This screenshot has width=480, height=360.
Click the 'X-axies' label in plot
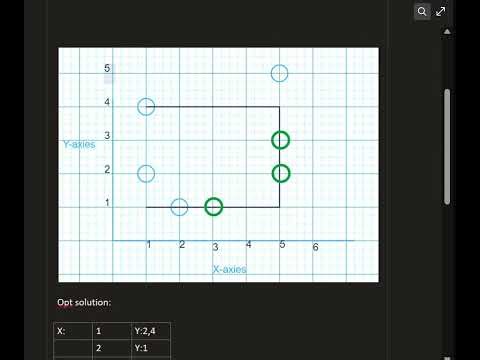click(x=230, y=269)
